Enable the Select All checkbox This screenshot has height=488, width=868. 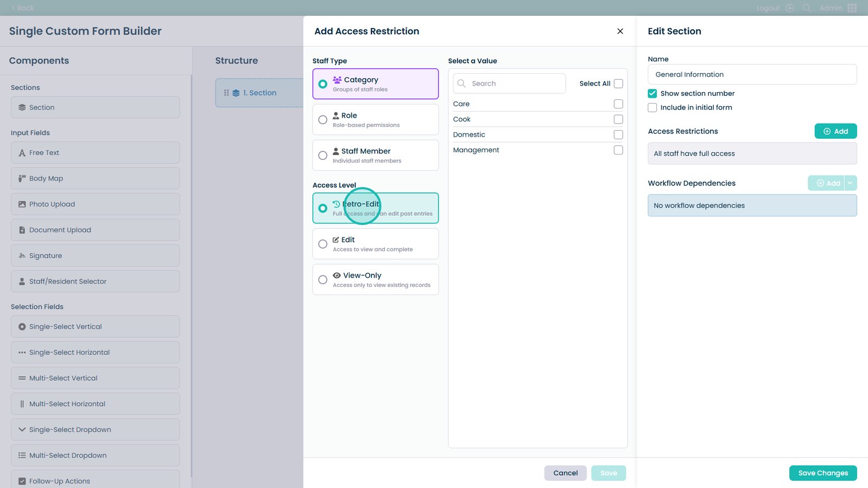[x=618, y=84]
